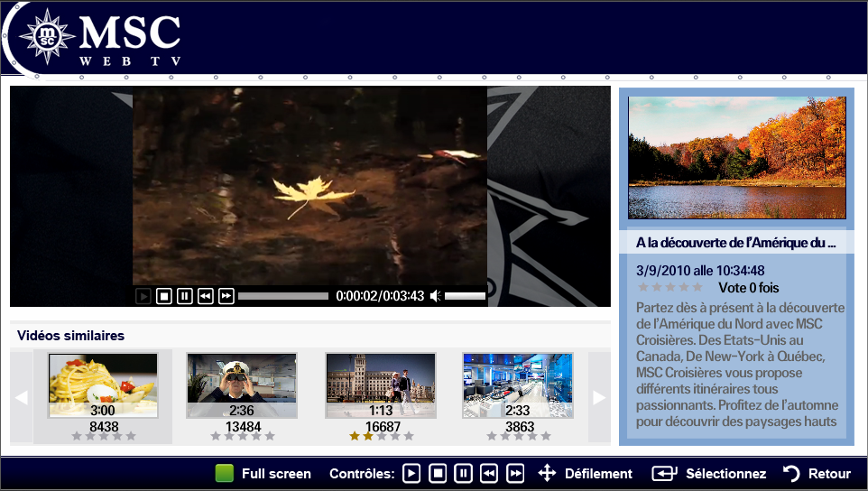Rate the 13484 video using its stars
Screen dimensions: 868x491
[243, 436]
